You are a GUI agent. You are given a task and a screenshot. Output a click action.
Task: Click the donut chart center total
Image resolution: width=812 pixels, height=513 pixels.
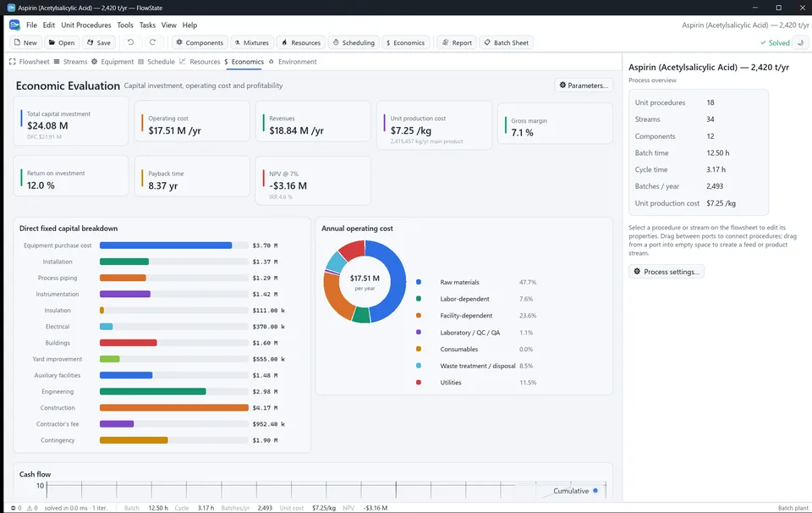[365, 279]
